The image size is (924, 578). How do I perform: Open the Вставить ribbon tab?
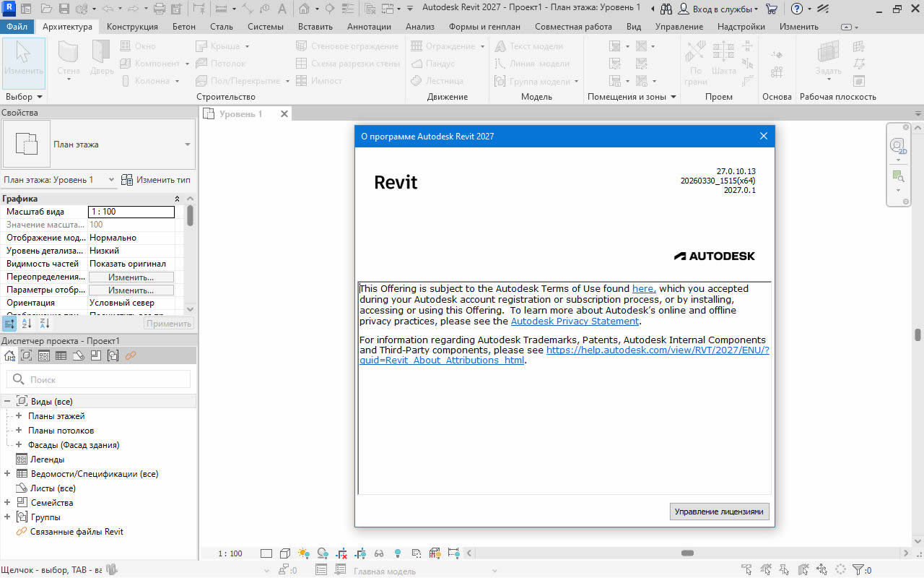point(315,27)
